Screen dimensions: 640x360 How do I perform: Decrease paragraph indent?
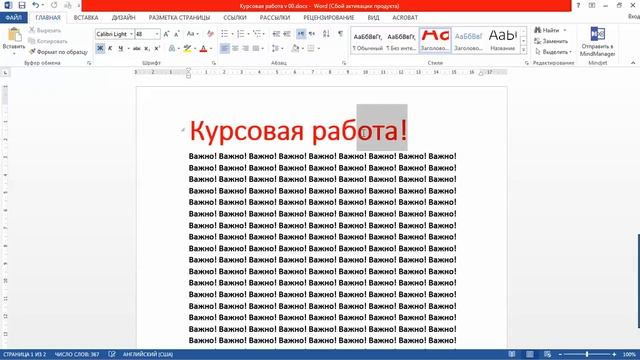[276, 34]
